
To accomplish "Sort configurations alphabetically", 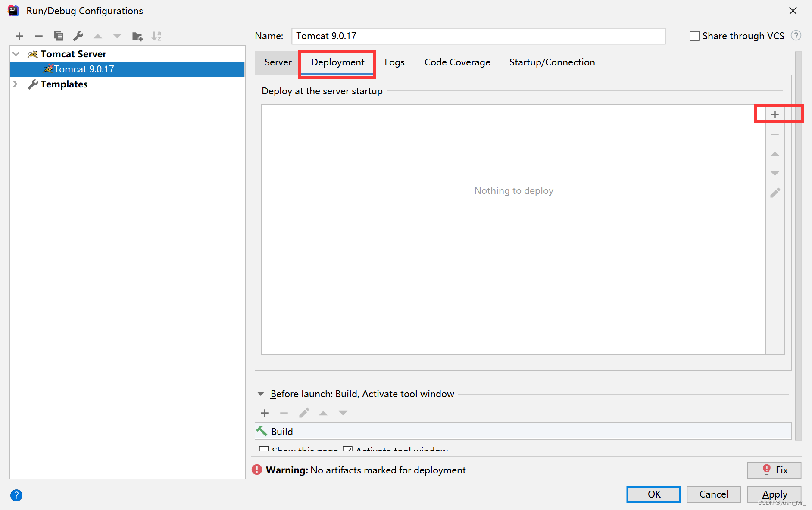I will tap(156, 36).
